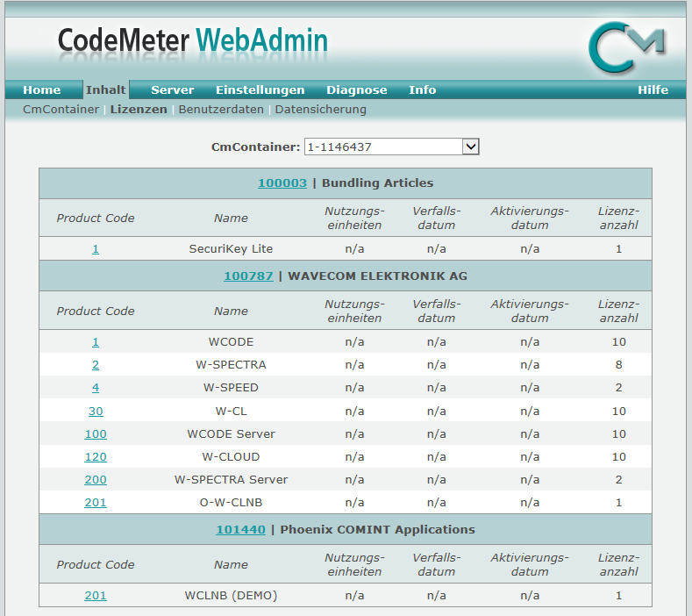Image resolution: width=692 pixels, height=616 pixels.
Task: Select the WCODE name cell
Action: [231, 342]
